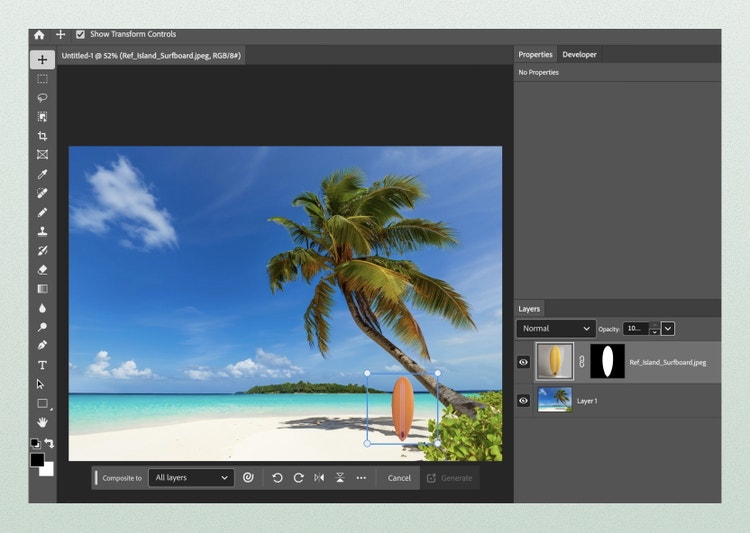This screenshot has height=533, width=750.
Task: Select the Hand tool
Action: coord(43,422)
